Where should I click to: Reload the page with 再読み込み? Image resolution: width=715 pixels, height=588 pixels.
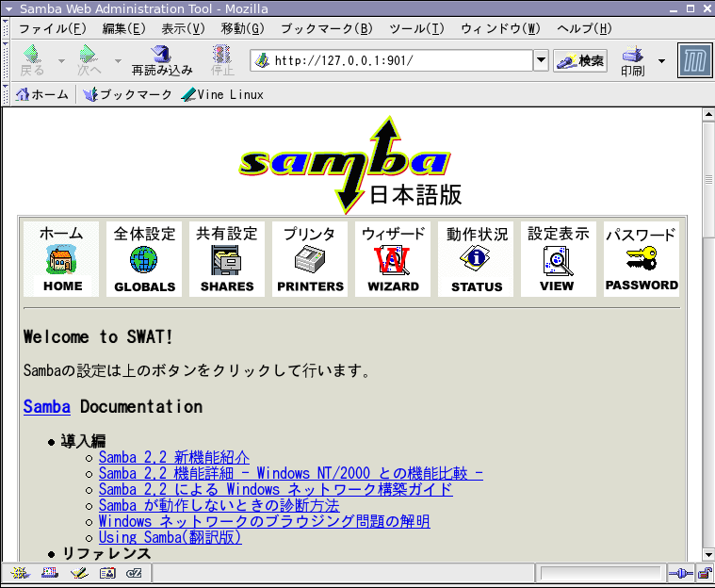tap(162, 60)
